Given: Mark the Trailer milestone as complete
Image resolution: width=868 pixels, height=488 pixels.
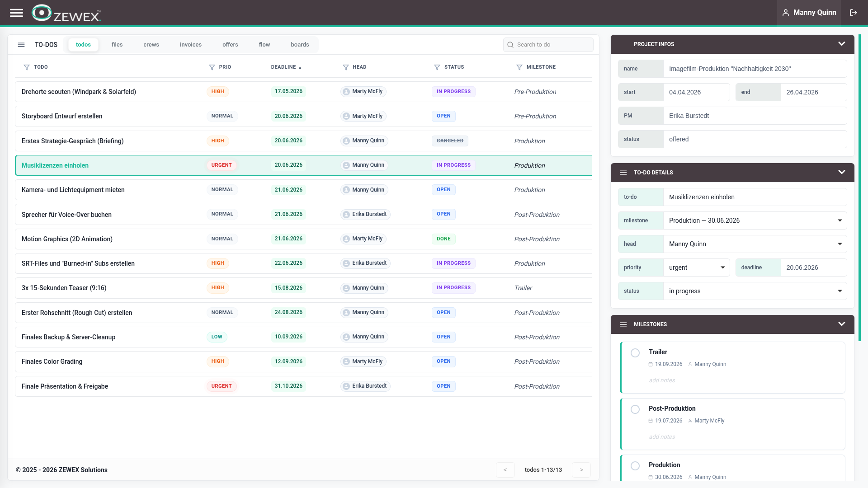Looking at the screenshot, I should [635, 353].
